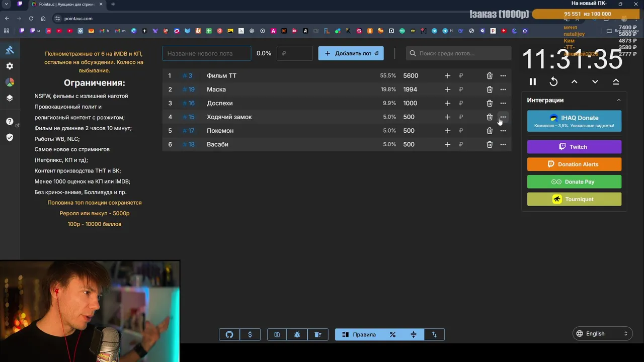
Task: Decrease timer with down chevron
Action: point(595,81)
